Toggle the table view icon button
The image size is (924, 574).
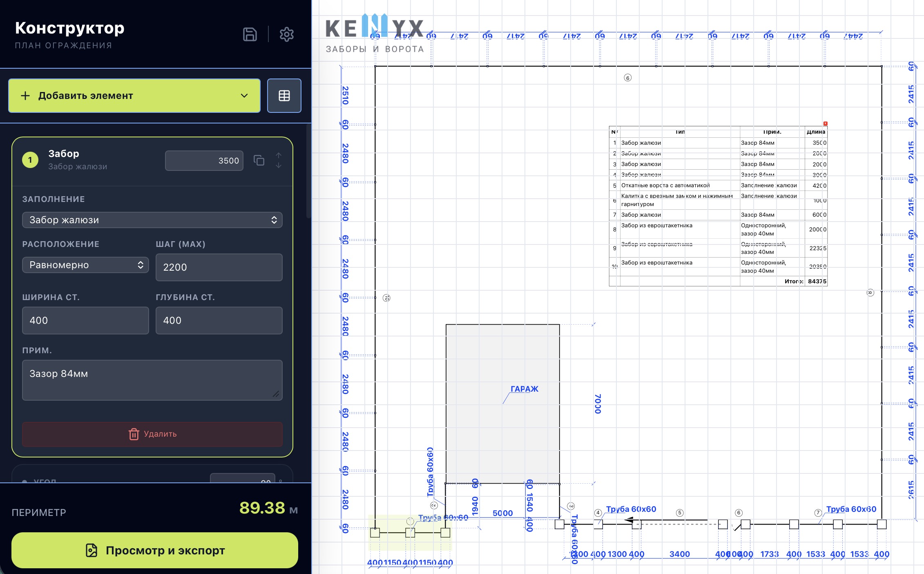(284, 96)
